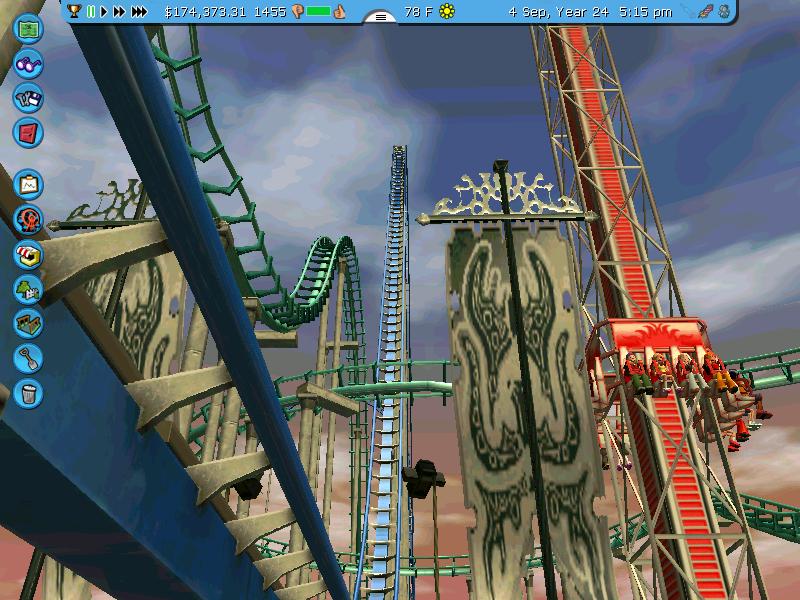Open the guest messages icon in the top bar

pyautogui.click(x=724, y=12)
